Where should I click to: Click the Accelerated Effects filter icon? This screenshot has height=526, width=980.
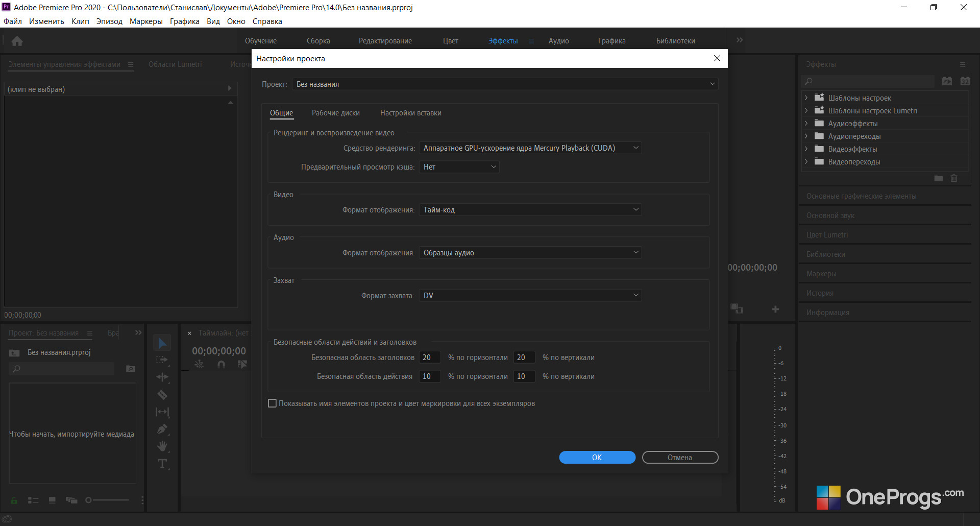click(947, 81)
